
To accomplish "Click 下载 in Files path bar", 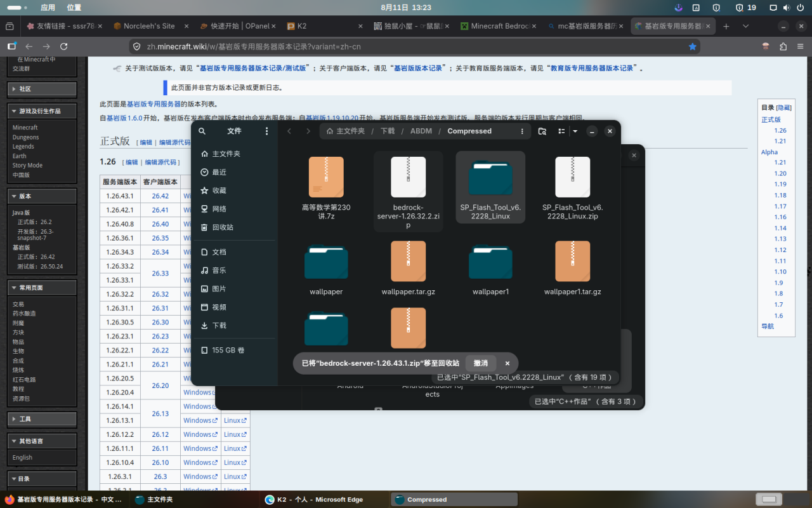I will pyautogui.click(x=388, y=131).
